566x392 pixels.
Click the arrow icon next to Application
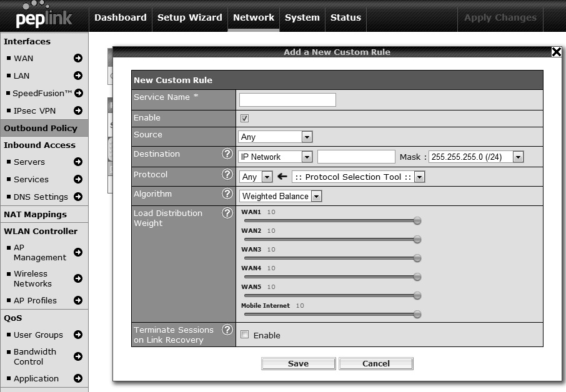(78, 378)
